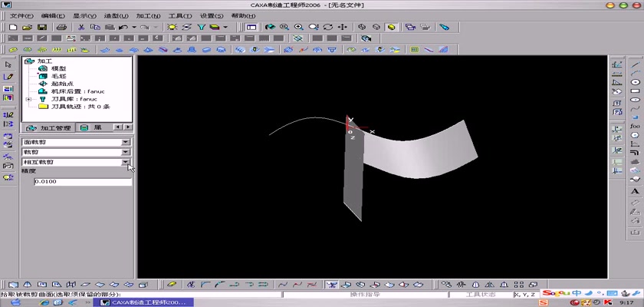Click the magnifier zoom-in icon
This screenshot has height=307, width=644.
(x=298, y=27)
